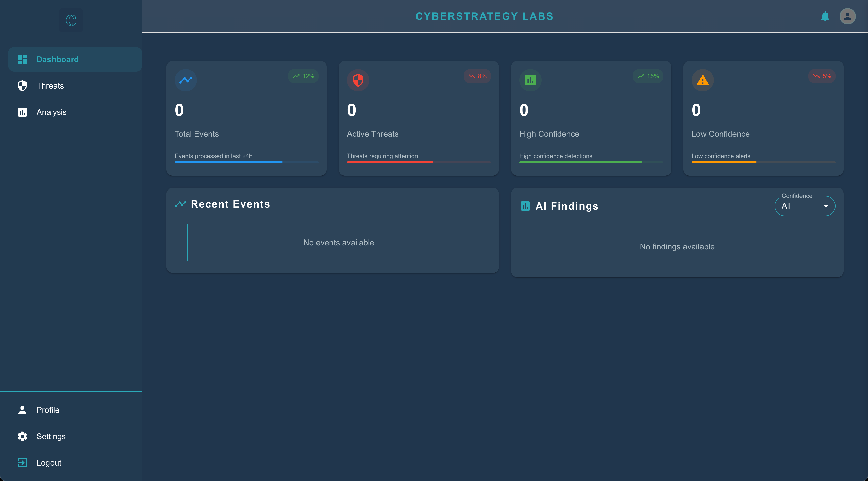868x481 pixels.
Task: Click the orange Low Confidence warning icon
Action: 702,80
